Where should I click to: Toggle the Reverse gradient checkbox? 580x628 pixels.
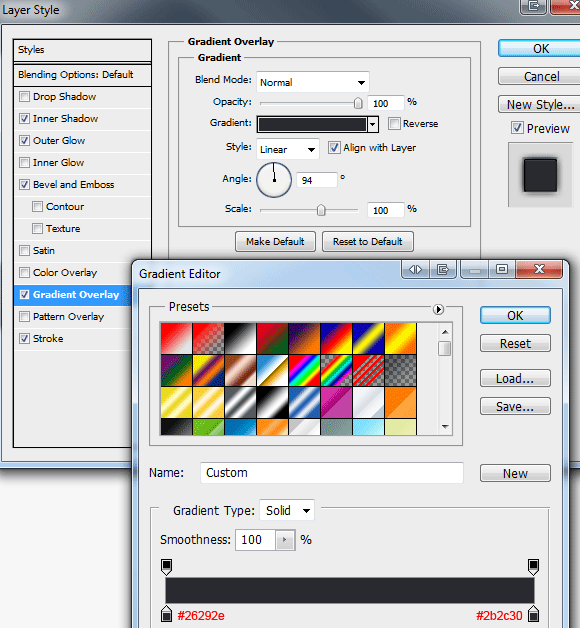[394, 124]
